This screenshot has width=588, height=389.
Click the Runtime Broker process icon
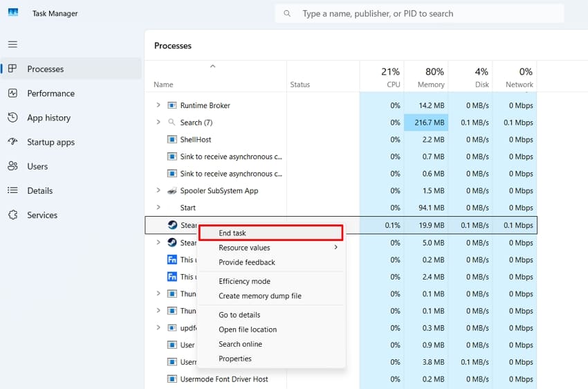[x=172, y=105]
